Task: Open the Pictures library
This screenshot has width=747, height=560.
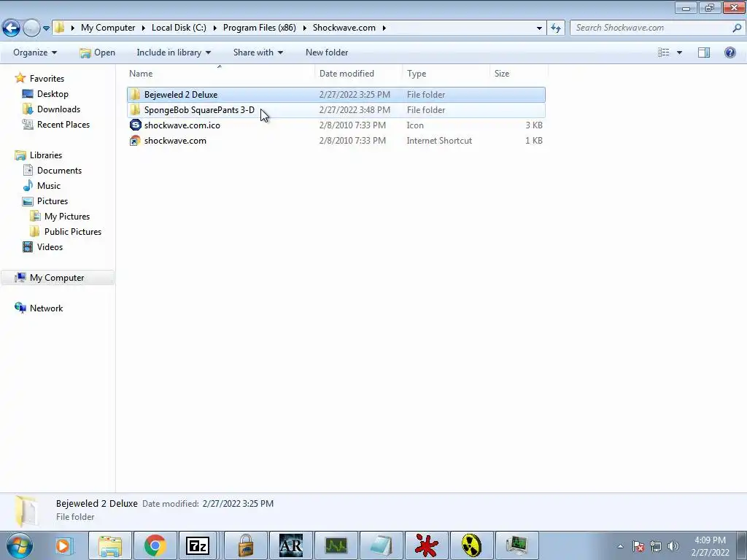Action: [x=53, y=201]
